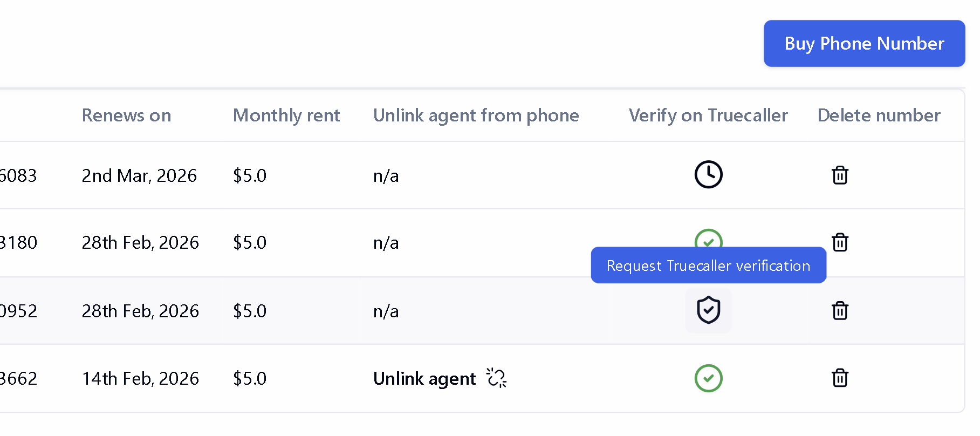
Task: Click the trash icon for number ending 0952
Action: tap(840, 310)
